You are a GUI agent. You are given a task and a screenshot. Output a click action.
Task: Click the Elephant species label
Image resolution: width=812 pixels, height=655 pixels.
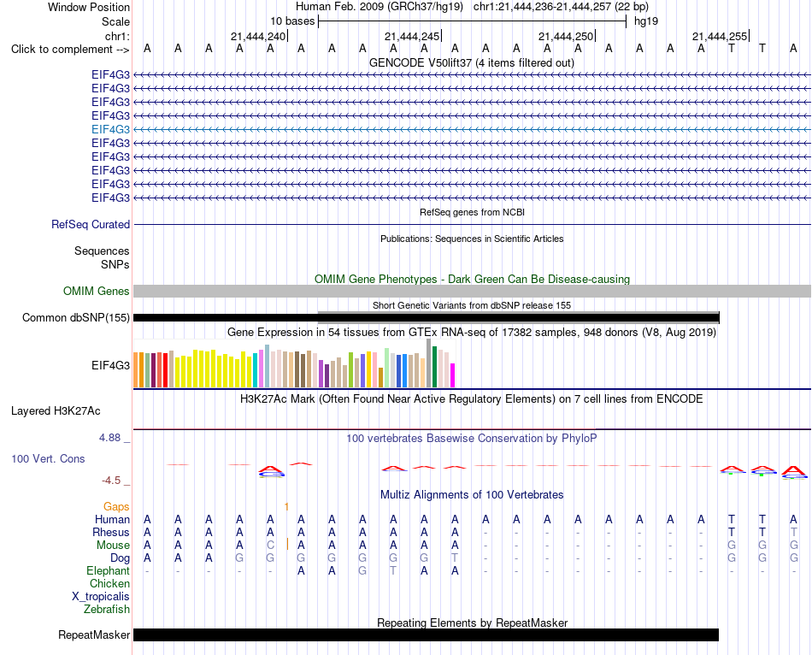click(108, 570)
